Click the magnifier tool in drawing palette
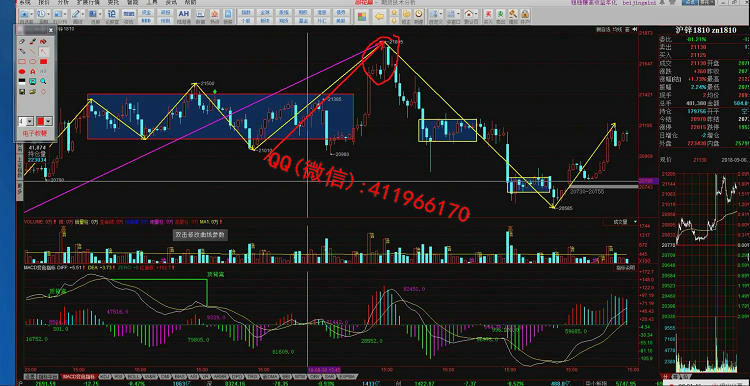Image resolution: width=750 pixels, height=386 pixels. (44, 81)
